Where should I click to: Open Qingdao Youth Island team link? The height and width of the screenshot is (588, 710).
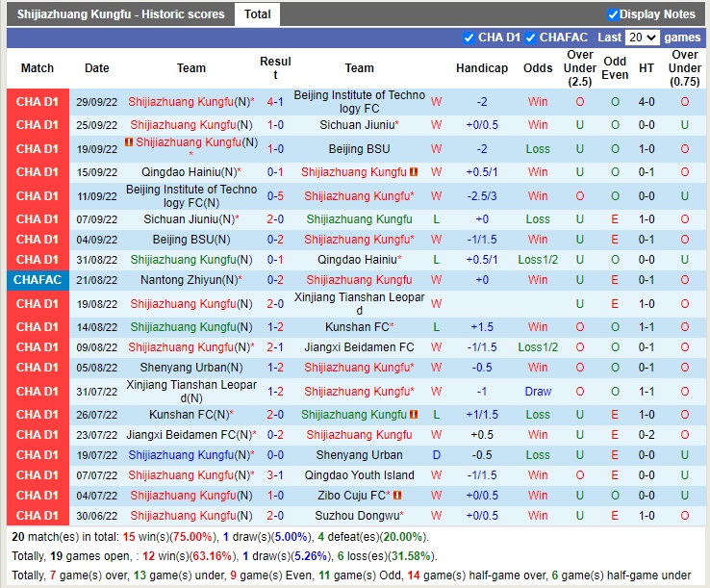point(359,475)
